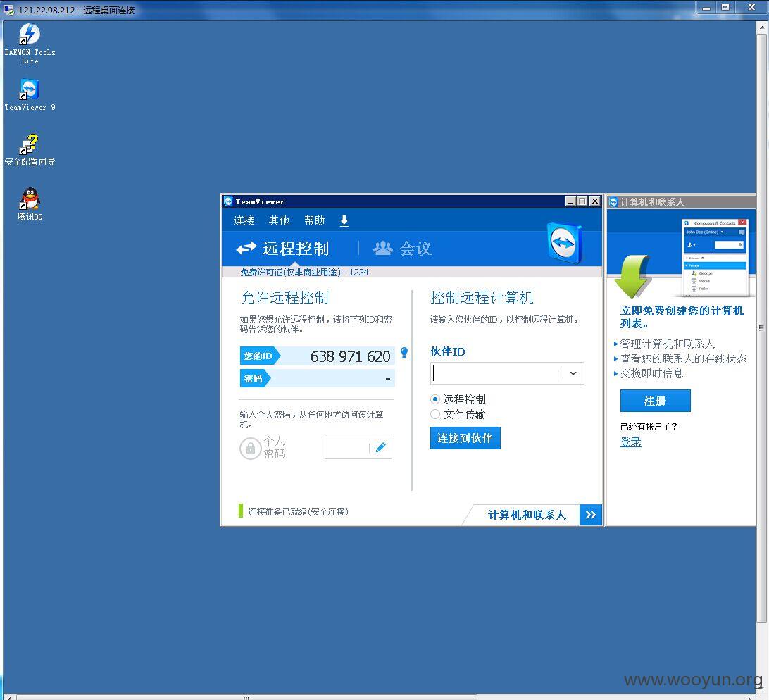The height and width of the screenshot is (700, 769).
Task: Close the TeamViewer window
Action: click(594, 201)
